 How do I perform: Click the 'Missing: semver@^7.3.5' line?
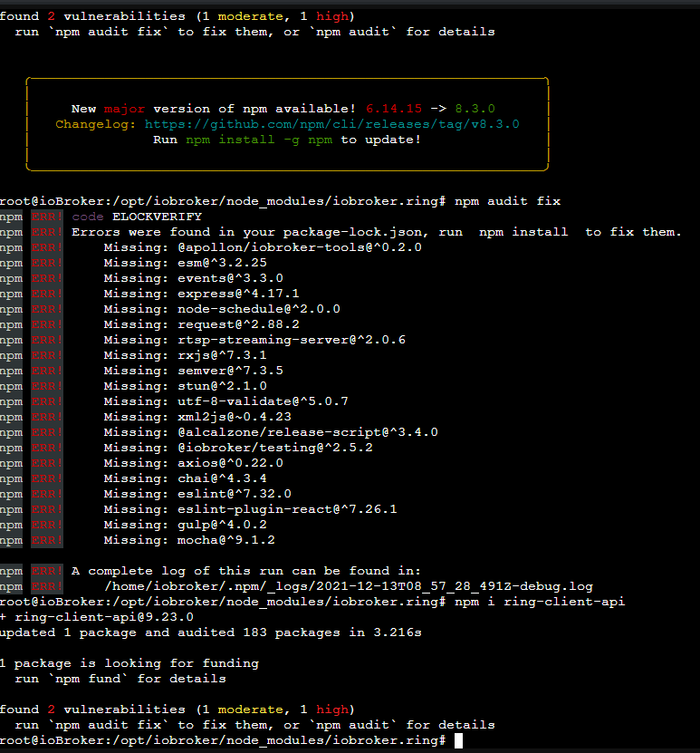pyautogui.click(x=194, y=371)
